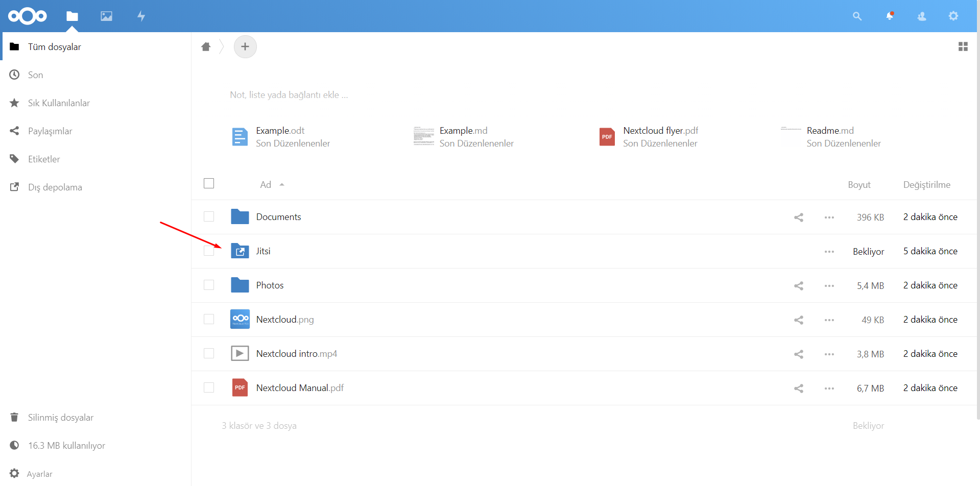Open more actions for Nextcloud.png
This screenshot has width=980, height=486.
pyautogui.click(x=829, y=320)
